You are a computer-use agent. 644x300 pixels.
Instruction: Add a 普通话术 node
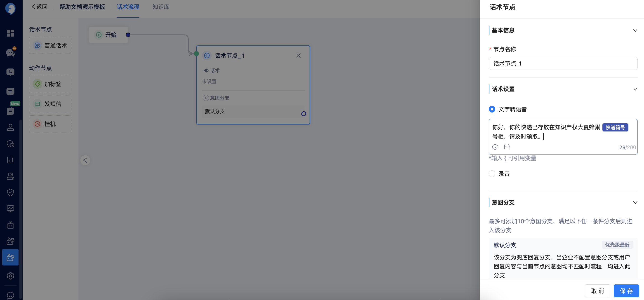pyautogui.click(x=50, y=45)
